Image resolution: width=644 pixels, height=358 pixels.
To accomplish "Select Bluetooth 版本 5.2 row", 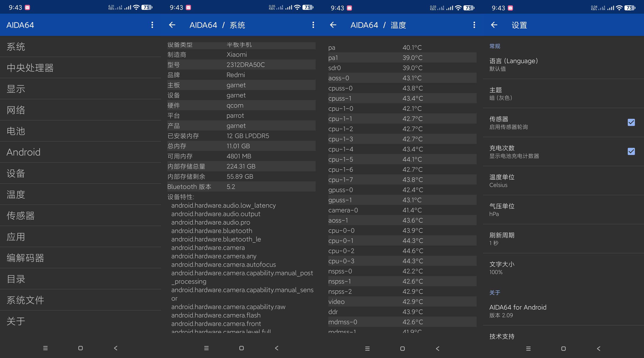I will pyautogui.click(x=241, y=187).
